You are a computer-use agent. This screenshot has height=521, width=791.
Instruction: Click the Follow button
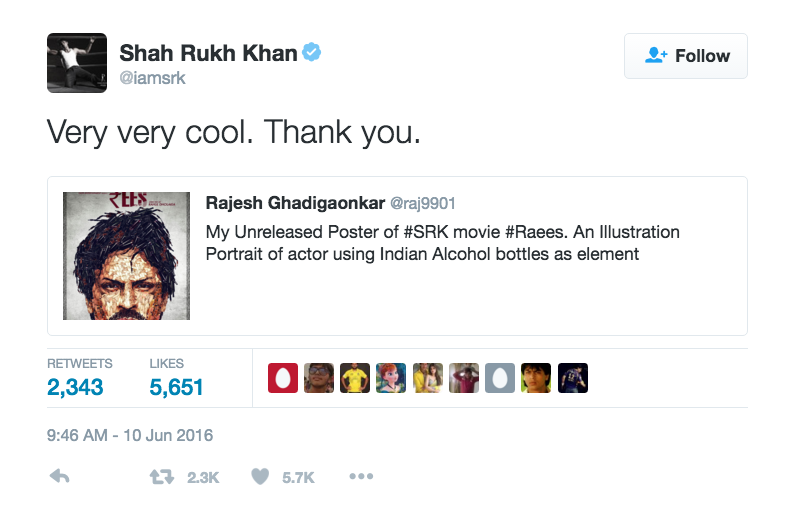click(x=686, y=56)
